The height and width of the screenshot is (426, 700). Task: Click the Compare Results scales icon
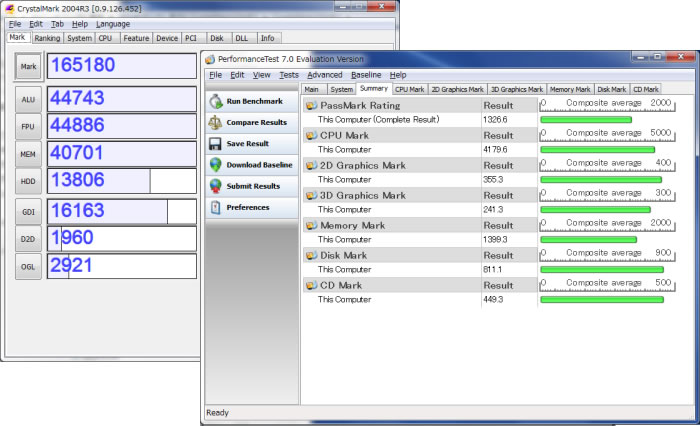(215, 122)
